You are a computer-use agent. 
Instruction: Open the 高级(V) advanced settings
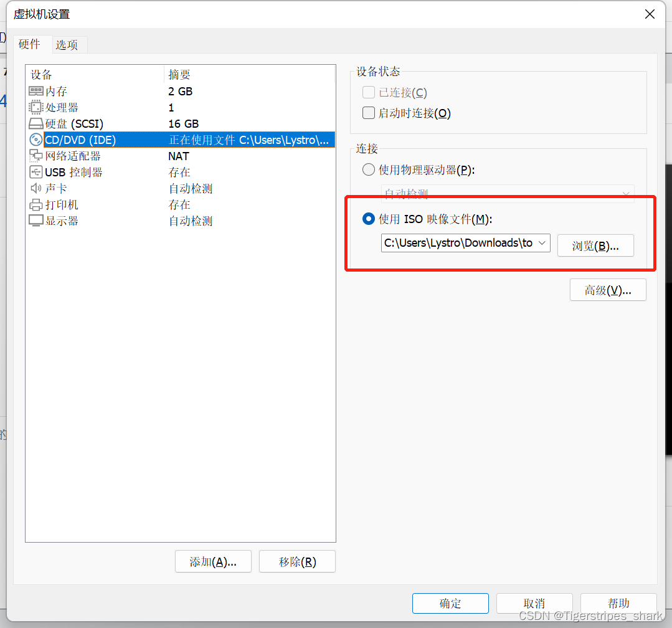point(608,289)
